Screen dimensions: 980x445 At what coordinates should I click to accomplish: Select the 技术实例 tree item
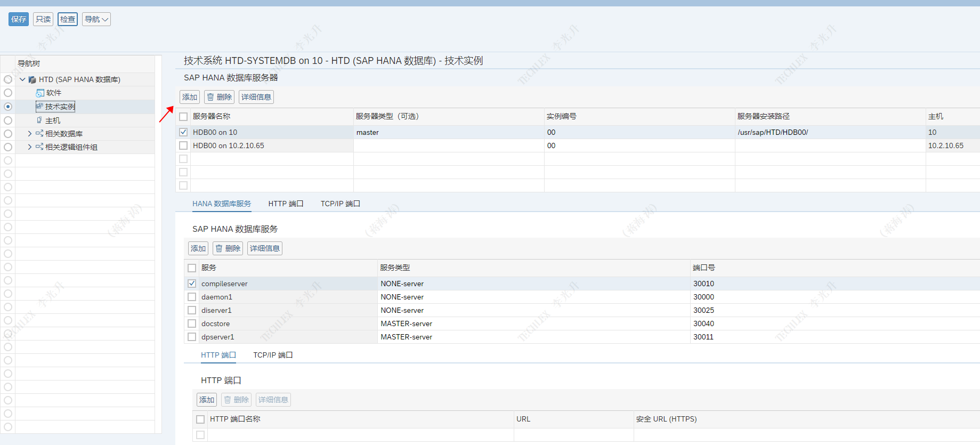[x=60, y=107]
